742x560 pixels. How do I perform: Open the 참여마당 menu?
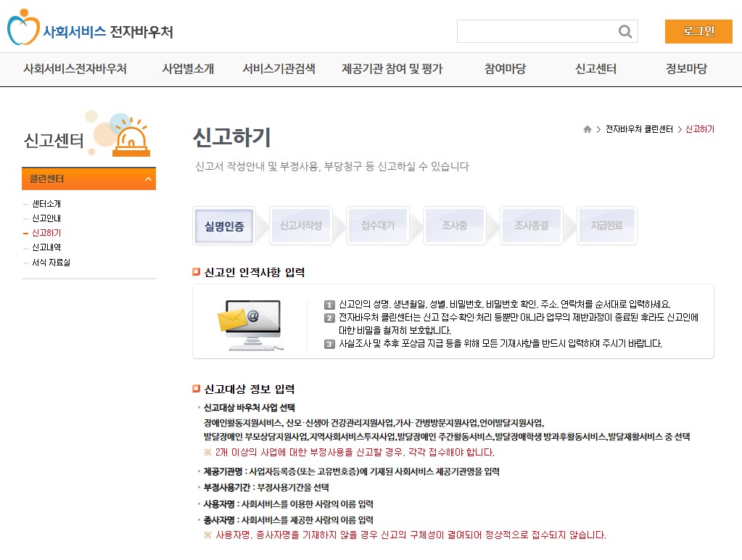[505, 69]
